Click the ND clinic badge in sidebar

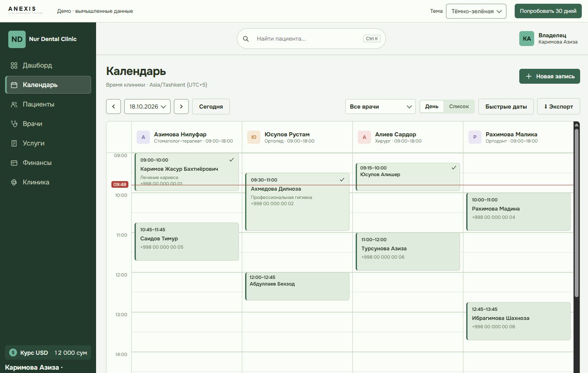click(17, 39)
